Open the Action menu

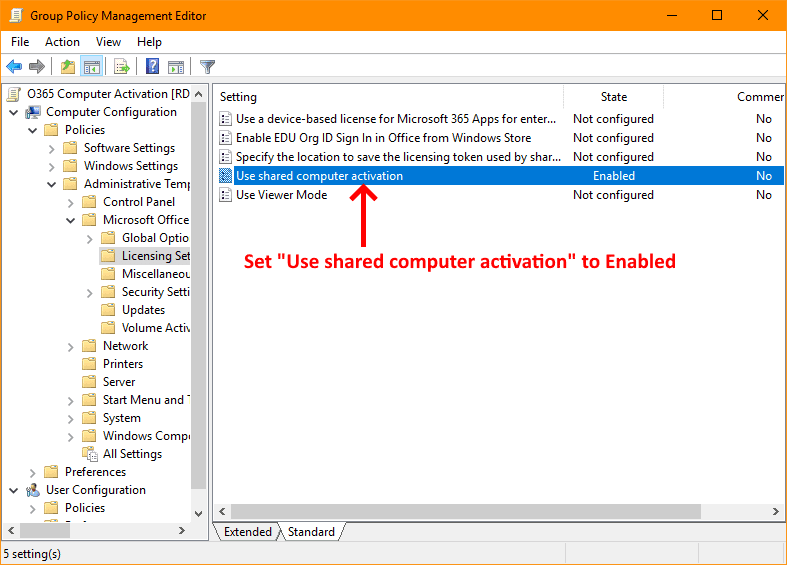tap(62, 42)
